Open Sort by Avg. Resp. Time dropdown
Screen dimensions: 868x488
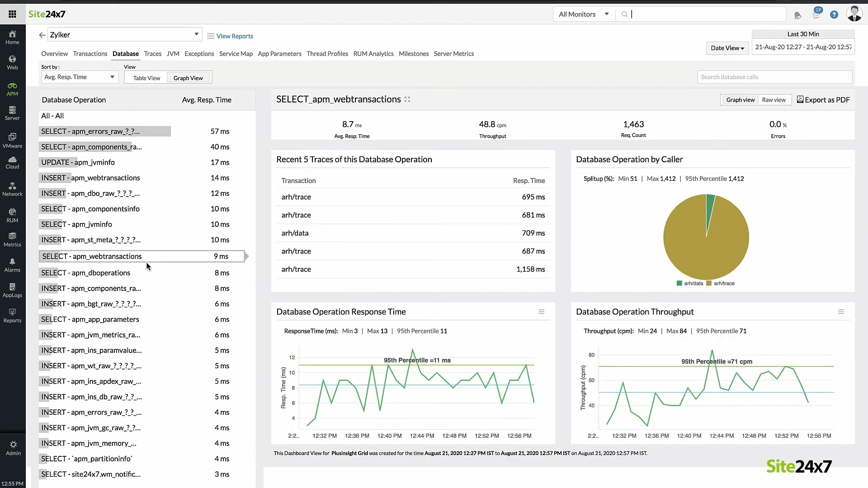(80, 77)
